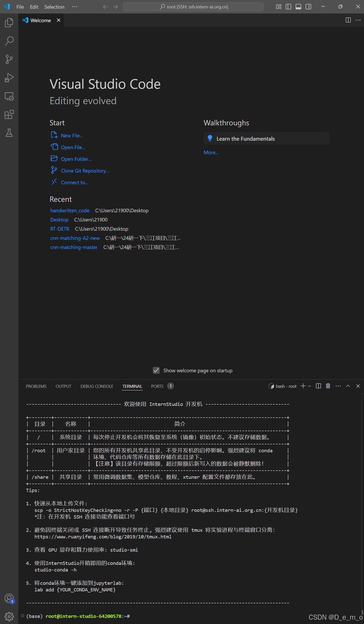Click Clone Git Repository... link
The image size is (364, 624).
[x=85, y=171]
